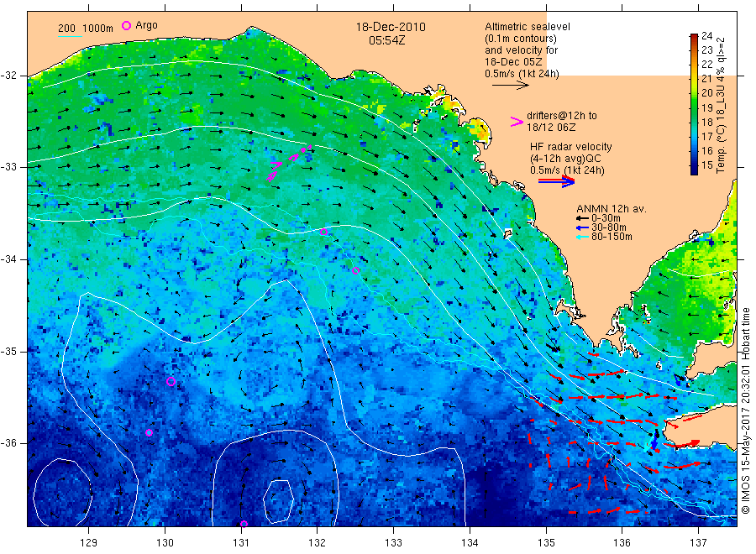Viewport: 756px width, 554px height.
Task: Click the '(4-12h avg)QC' radar text
Action: click(x=565, y=159)
